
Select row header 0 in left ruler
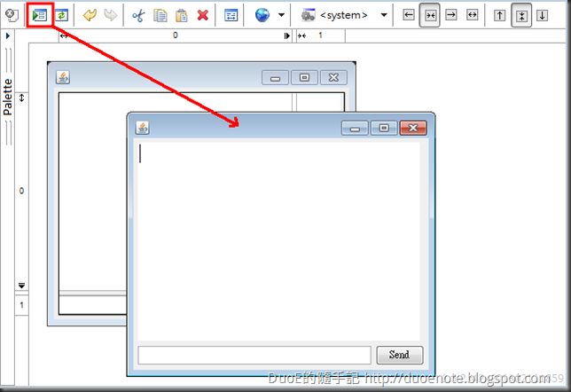click(x=21, y=191)
